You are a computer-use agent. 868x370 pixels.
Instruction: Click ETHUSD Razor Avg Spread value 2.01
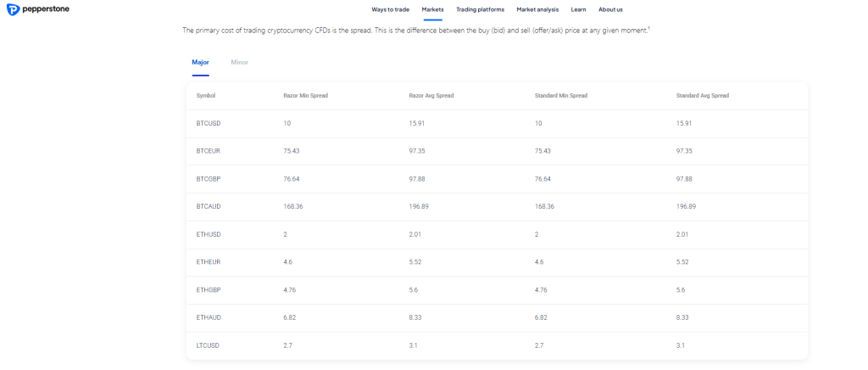tap(415, 234)
